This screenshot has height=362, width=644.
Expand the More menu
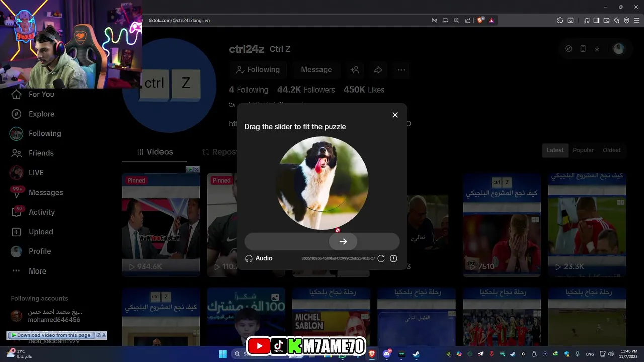click(29, 271)
